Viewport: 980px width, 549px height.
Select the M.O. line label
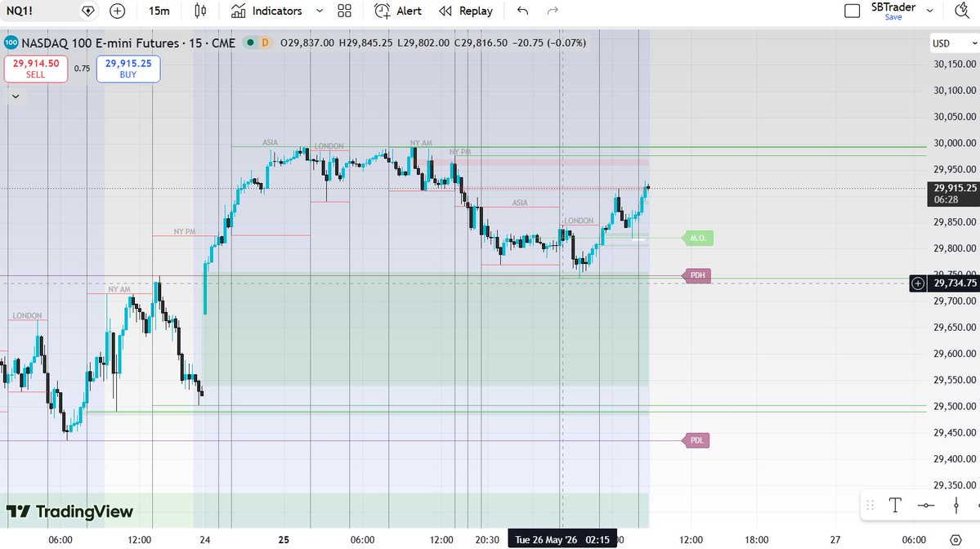coord(697,238)
